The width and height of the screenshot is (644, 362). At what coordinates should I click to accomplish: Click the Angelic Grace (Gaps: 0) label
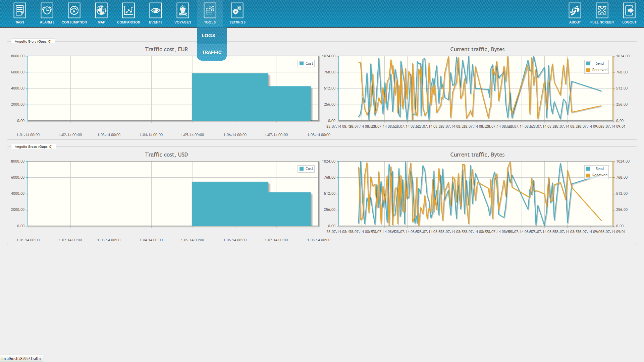click(x=34, y=147)
